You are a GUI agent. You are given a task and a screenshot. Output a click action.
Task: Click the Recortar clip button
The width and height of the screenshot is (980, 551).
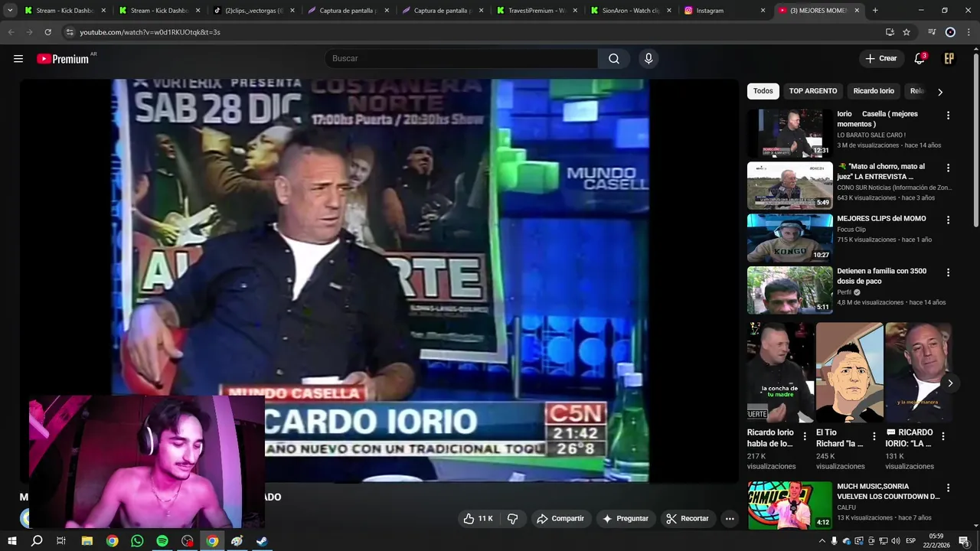pos(688,519)
